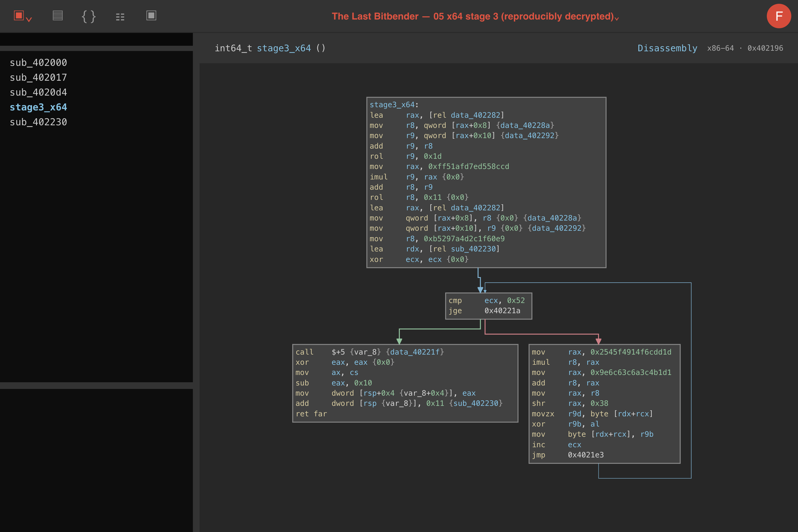This screenshot has height=532, width=798.
Task: Click the int64_t return type
Action: click(x=233, y=48)
